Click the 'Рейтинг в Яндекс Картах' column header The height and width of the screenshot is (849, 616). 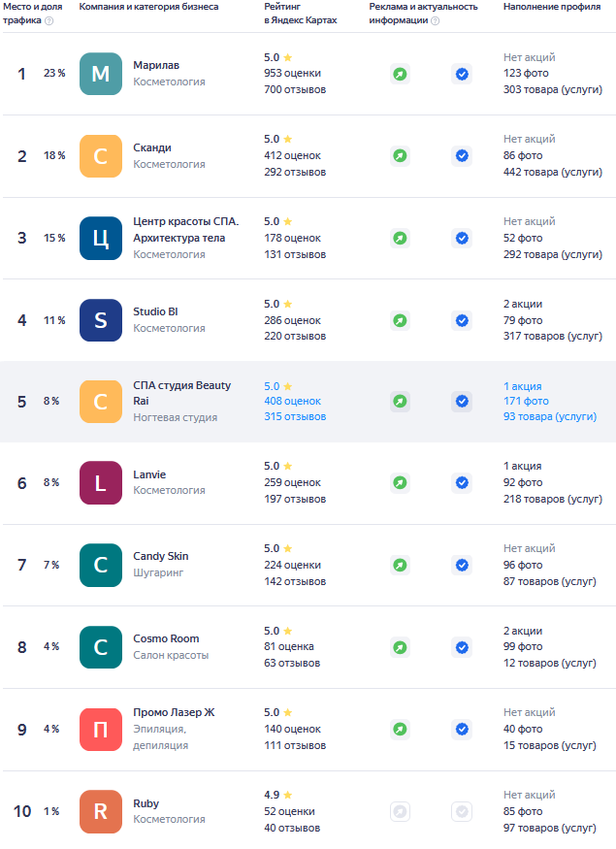click(x=301, y=14)
